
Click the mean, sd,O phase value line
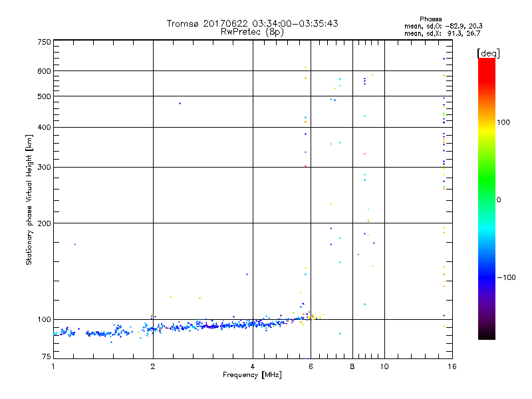pyautogui.click(x=443, y=26)
